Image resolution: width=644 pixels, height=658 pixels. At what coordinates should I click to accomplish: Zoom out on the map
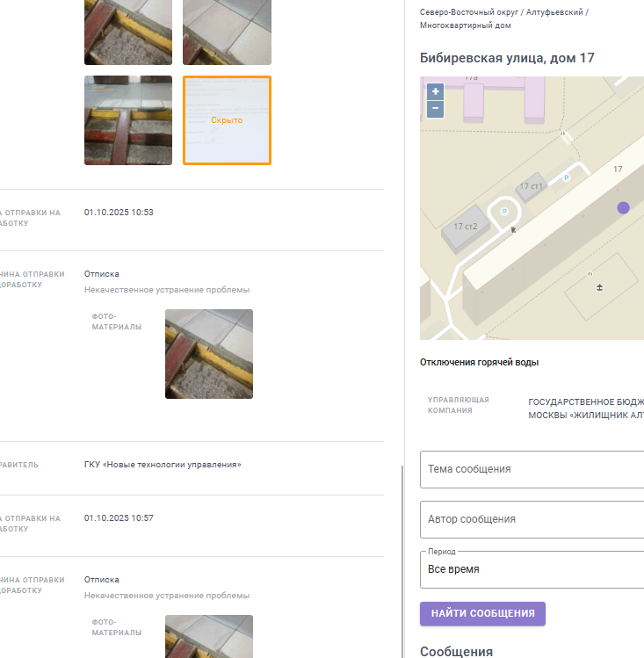435,109
